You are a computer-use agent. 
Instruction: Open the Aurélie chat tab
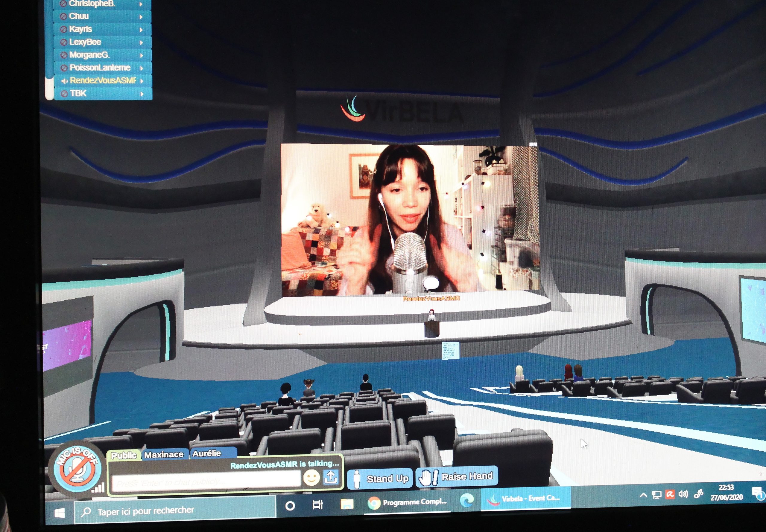point(207,453)
